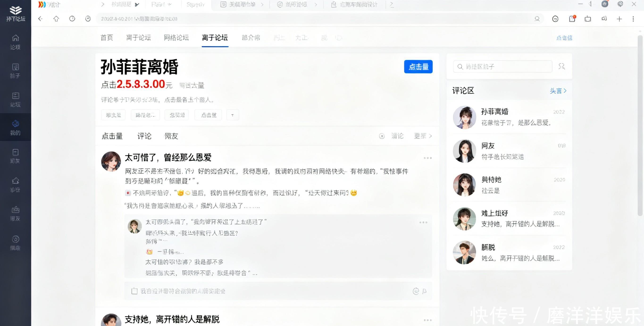The image size is (644, 326).
Task: Expand the 更案 chevron link
Action: [423, 136]
